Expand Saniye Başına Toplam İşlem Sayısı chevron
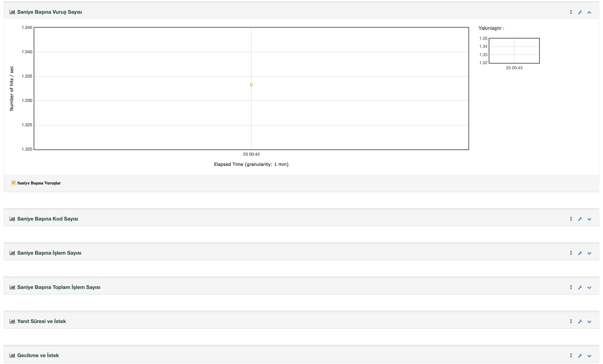603x364 pixels. click(589, 288)
